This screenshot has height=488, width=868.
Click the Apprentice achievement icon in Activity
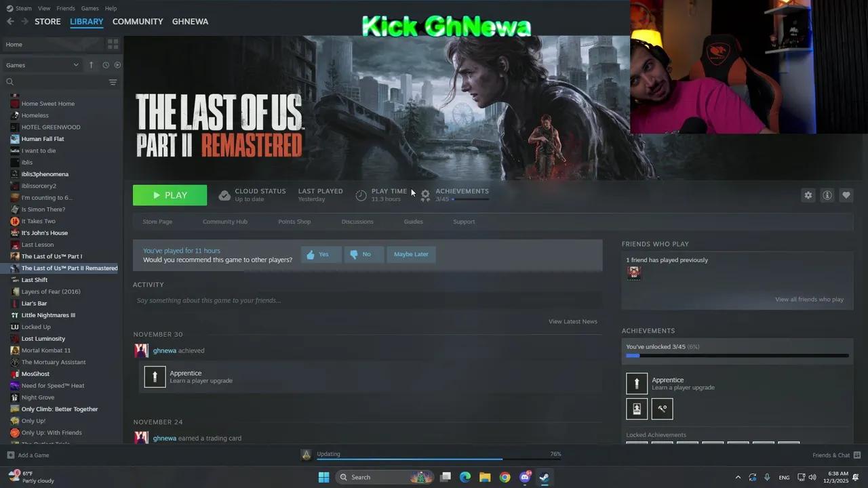pyautogui.click(x=155, y=377)
